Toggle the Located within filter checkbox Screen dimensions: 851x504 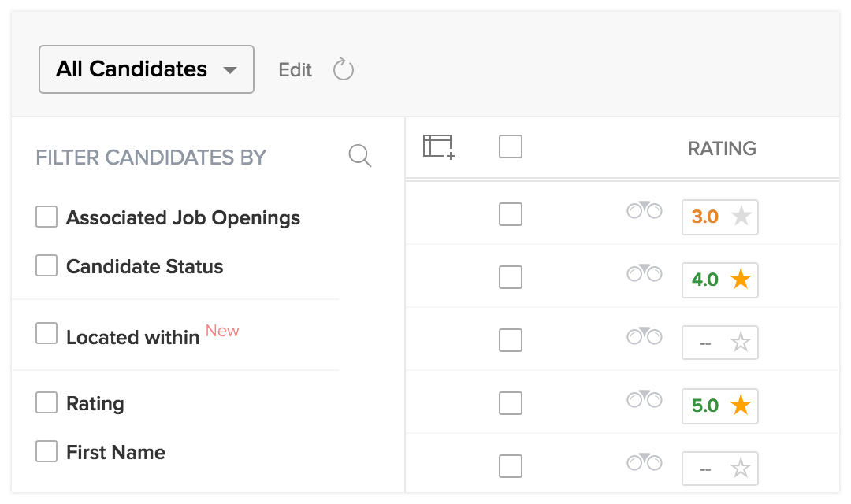pos(46,333)
